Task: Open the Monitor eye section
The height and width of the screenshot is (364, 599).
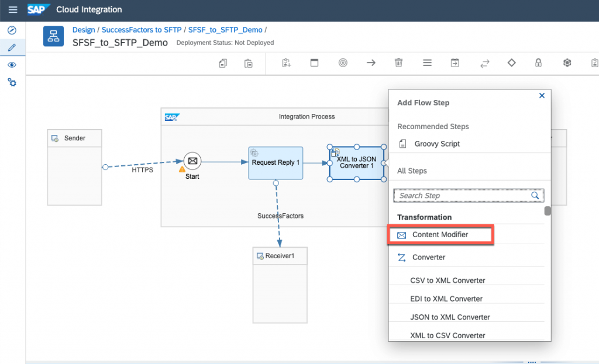Action: click(12, 65)
